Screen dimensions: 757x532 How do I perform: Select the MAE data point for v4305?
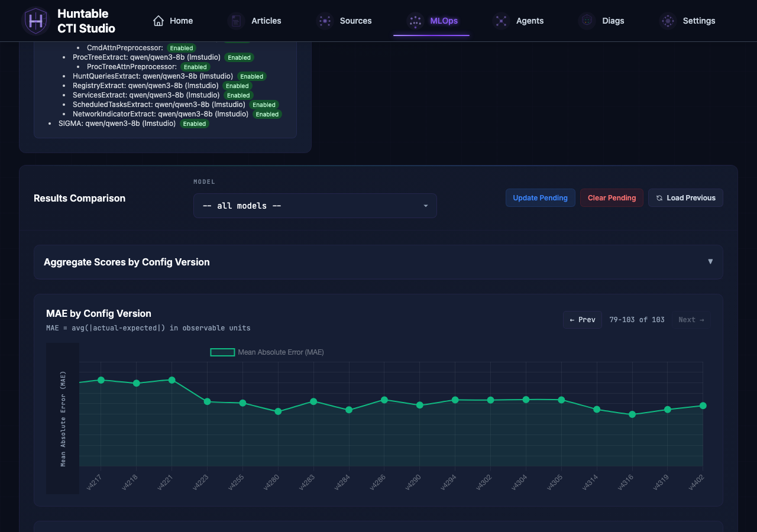click(561, 400)
